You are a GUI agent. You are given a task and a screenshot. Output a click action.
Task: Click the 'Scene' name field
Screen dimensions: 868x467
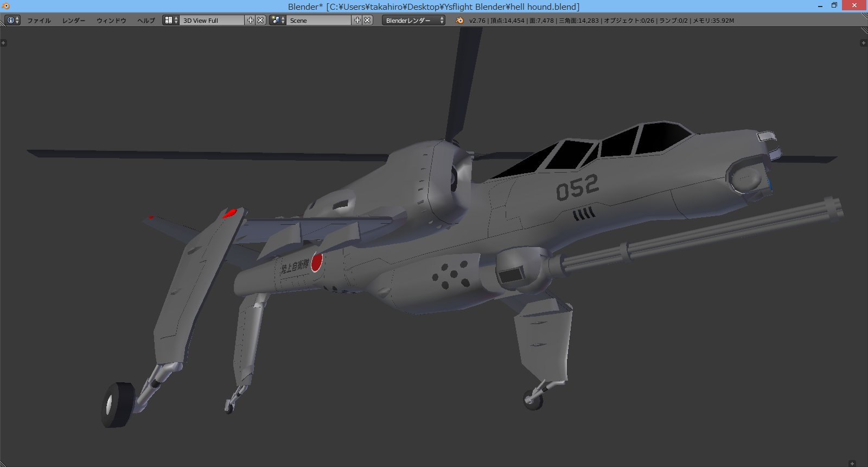click(x=319, y=20)
